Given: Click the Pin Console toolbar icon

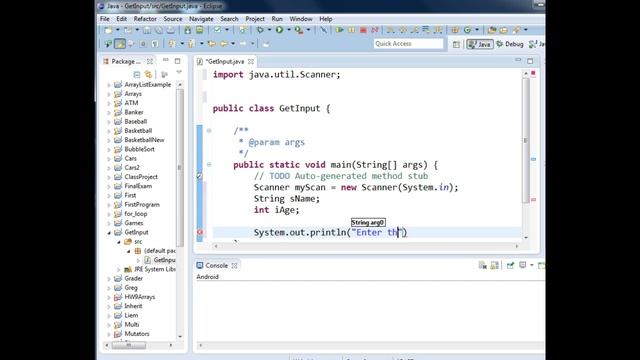Looking at the screenshot, I should (511, 265).
